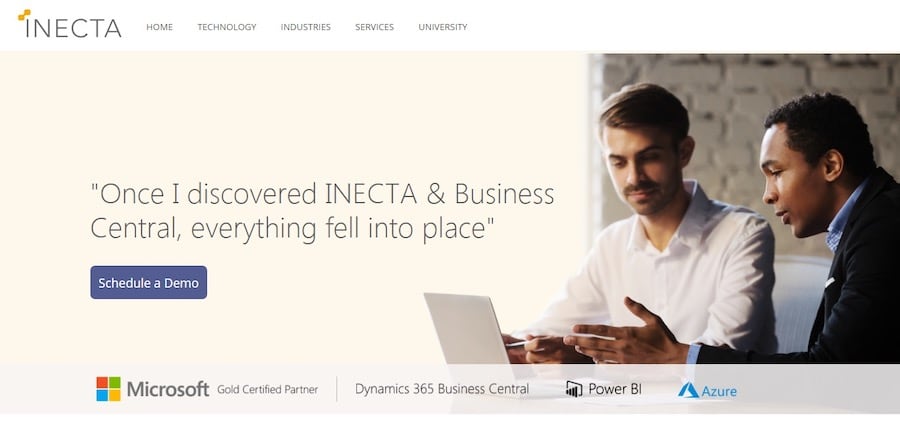Select the Dynamics 365 Business Central text
Viewport: 900px width, 434px height.
(442, 389)
